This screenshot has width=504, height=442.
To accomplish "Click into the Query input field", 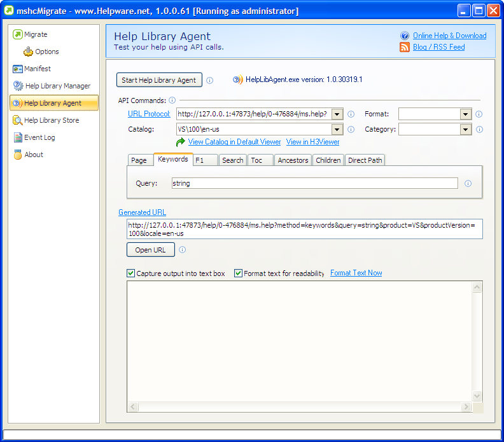I will [314, 183].
